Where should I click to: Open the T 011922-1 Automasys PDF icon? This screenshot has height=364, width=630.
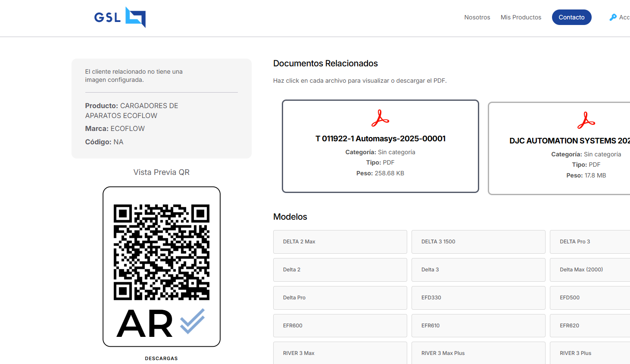380,118
